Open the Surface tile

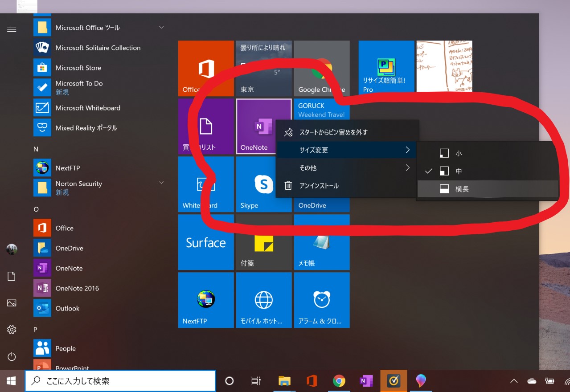(x=206, y=242)
